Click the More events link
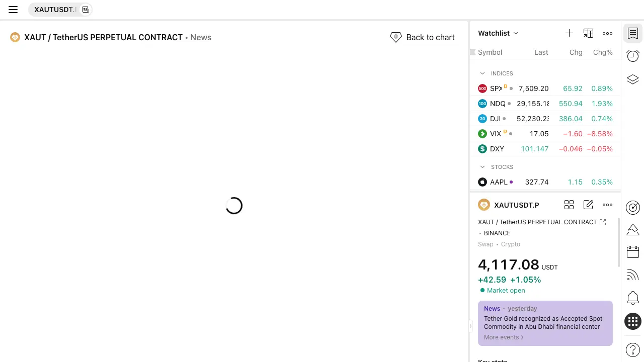 (x=504, y=337)
